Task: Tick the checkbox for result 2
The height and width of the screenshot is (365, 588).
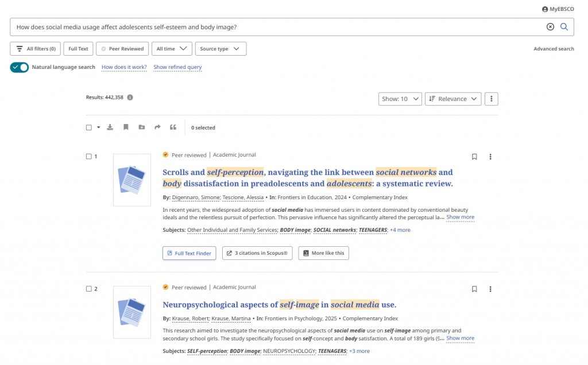Action: coord(89,289)
